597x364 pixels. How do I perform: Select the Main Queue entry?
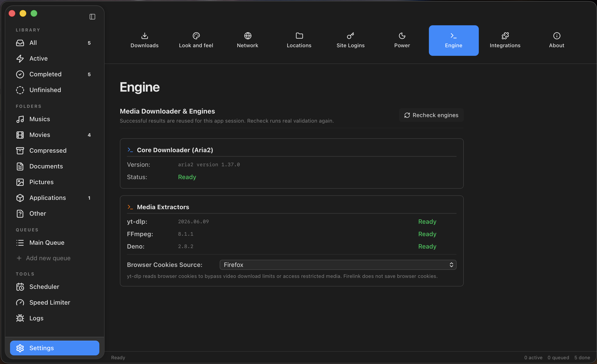pyautogui.click(x=54, y=243)
